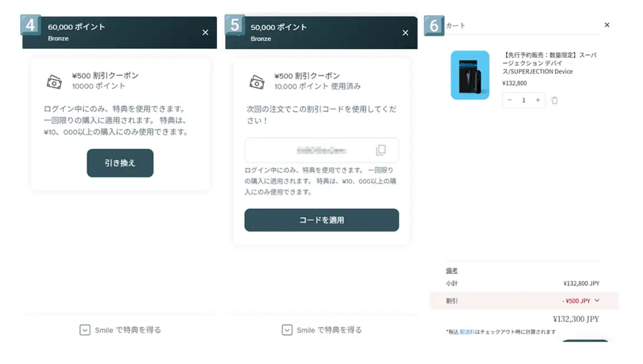This screenshot has width=643, height=364.
Task: Click 'Bronze' tier label in 50,000 ポイント header
Action: (x=261, y=39)
